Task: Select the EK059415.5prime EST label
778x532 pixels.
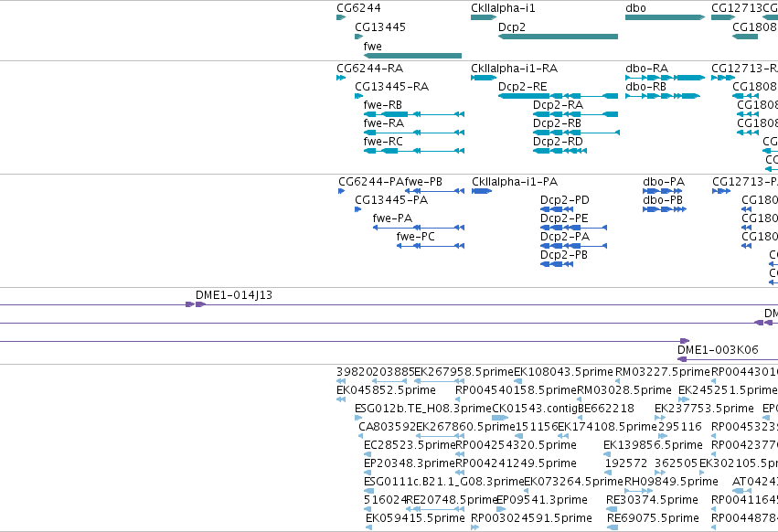Action: coord(415,519)
